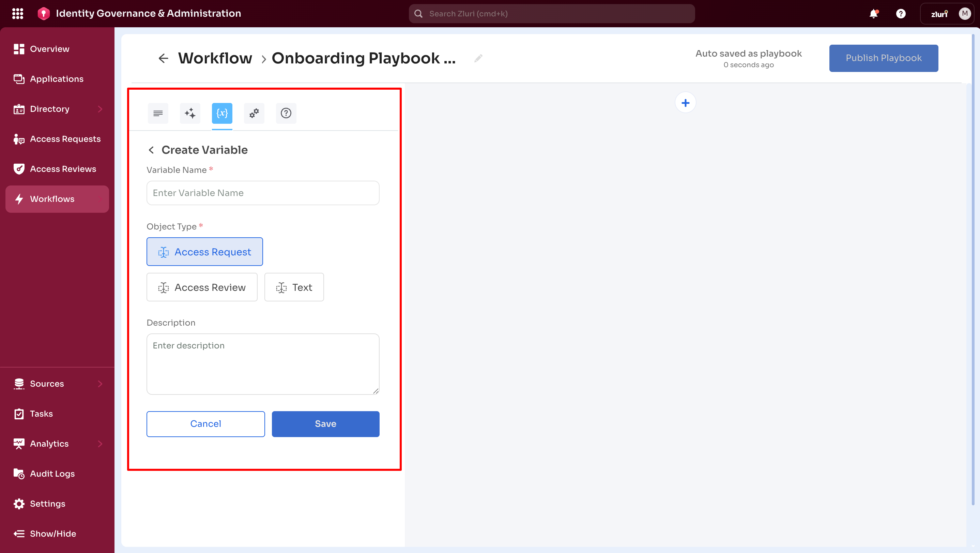
Task: Select the AI sparkles panel tab icon
Action: click(x=190, y=113)
